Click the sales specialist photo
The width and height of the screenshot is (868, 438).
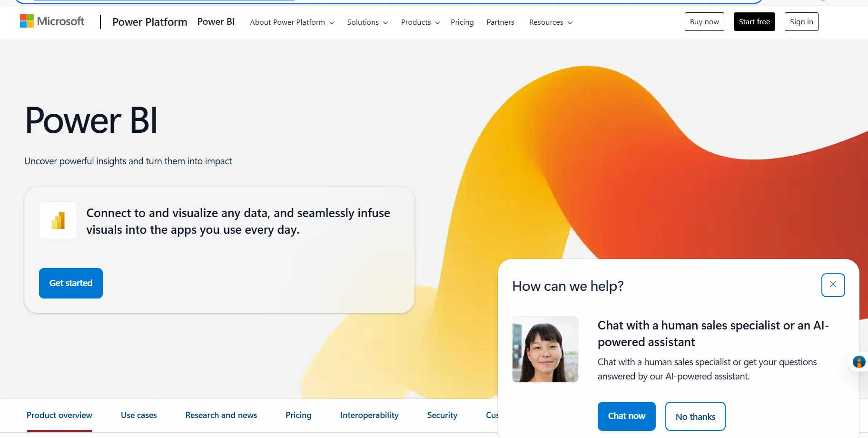coord(545,349)
